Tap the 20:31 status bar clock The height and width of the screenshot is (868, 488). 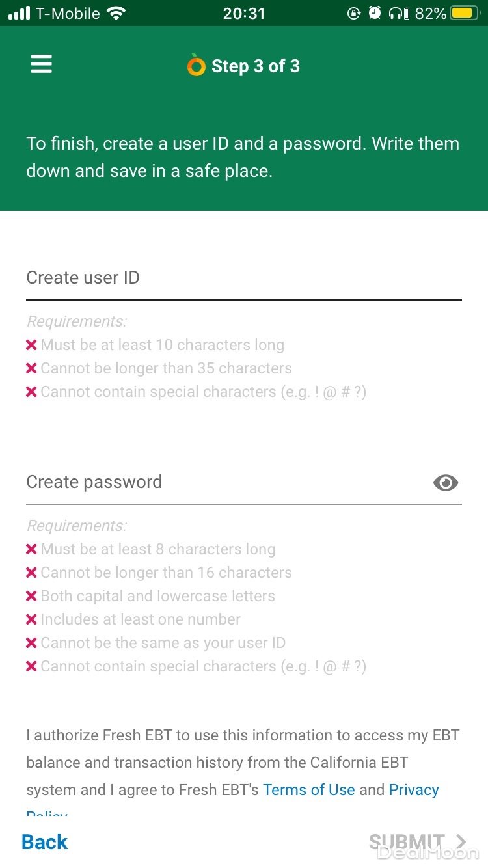(x=244, y=13)
